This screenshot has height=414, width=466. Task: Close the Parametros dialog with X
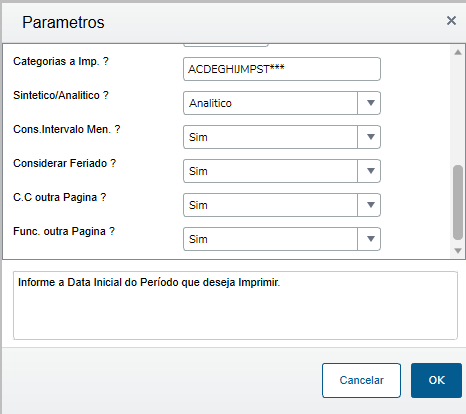click(451, 21)
